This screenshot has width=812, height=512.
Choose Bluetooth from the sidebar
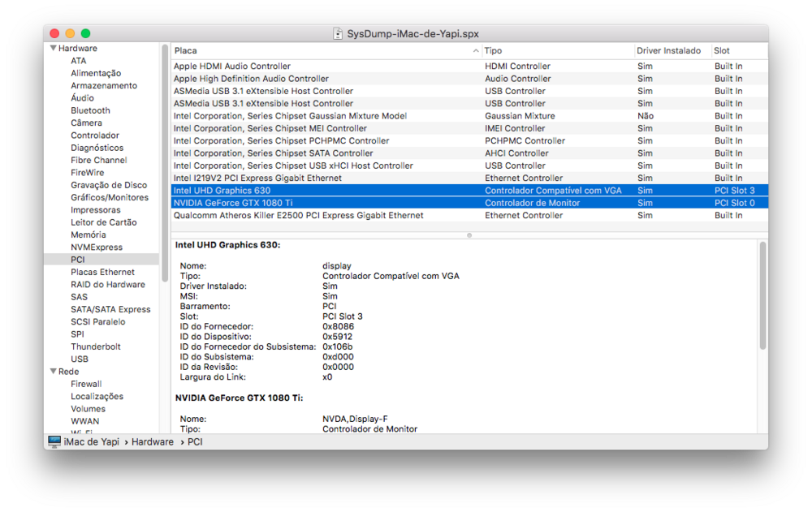[90, 110]
